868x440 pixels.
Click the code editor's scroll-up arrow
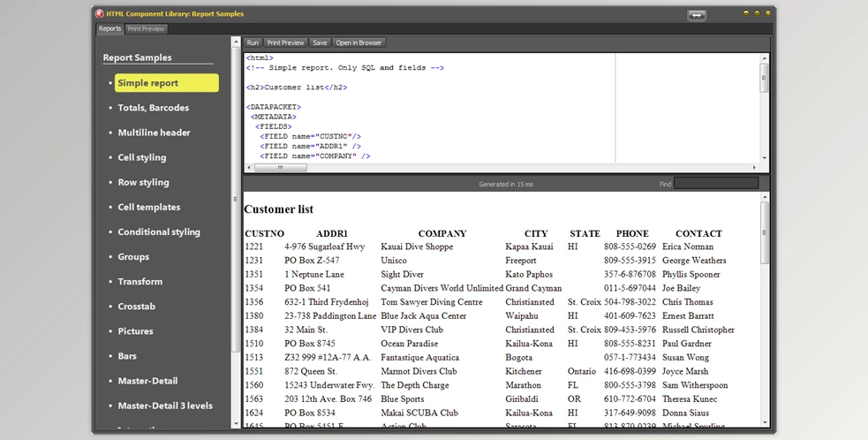765,57
